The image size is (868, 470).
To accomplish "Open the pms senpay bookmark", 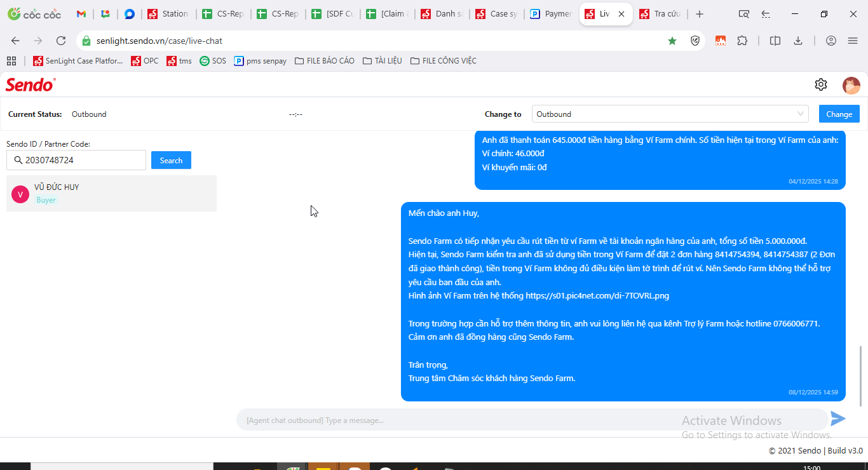I will pyautogui.click(x=261, y=61).
